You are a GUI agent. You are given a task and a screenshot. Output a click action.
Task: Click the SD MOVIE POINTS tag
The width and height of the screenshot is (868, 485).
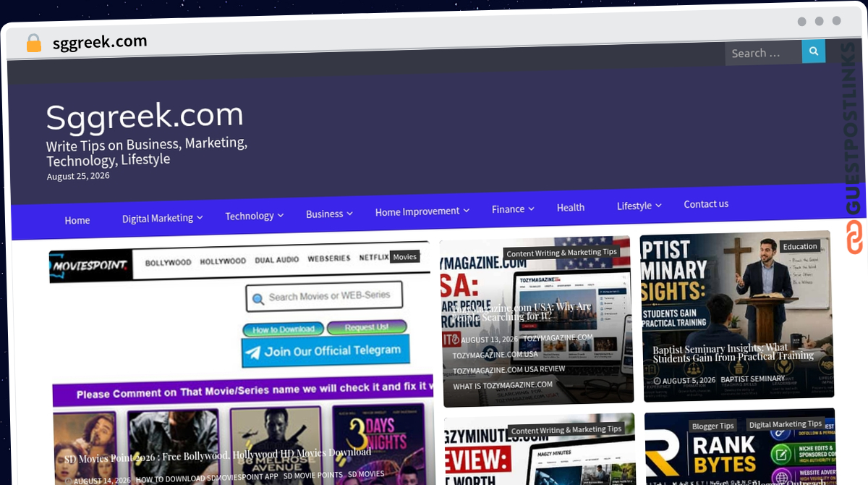click(312, 476)
